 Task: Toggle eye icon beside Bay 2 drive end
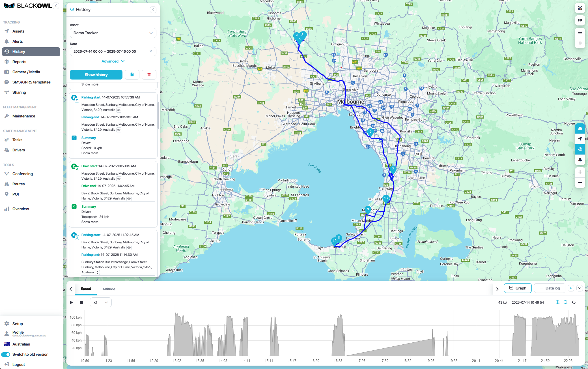(129, 199)
